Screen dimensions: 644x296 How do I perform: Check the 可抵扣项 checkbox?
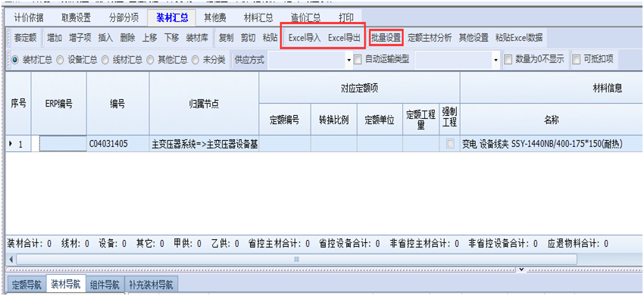pos(577,60)
